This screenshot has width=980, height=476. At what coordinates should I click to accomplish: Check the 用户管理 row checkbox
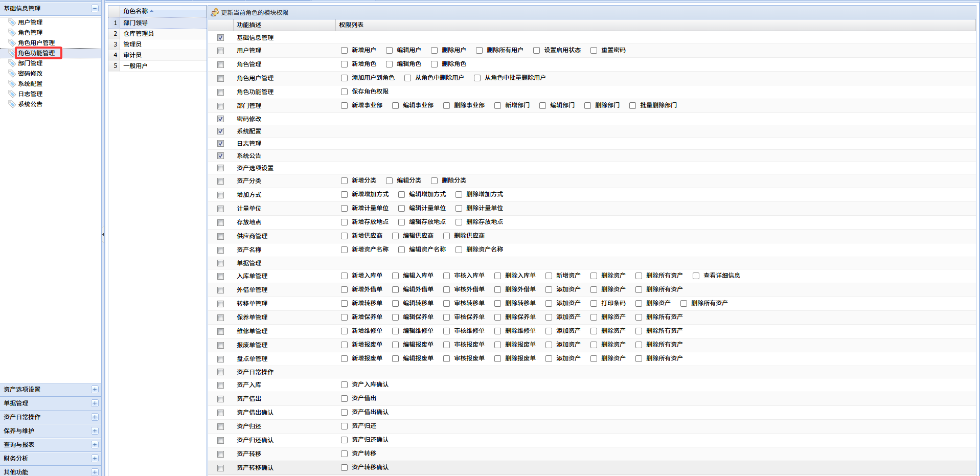point(220,51)
